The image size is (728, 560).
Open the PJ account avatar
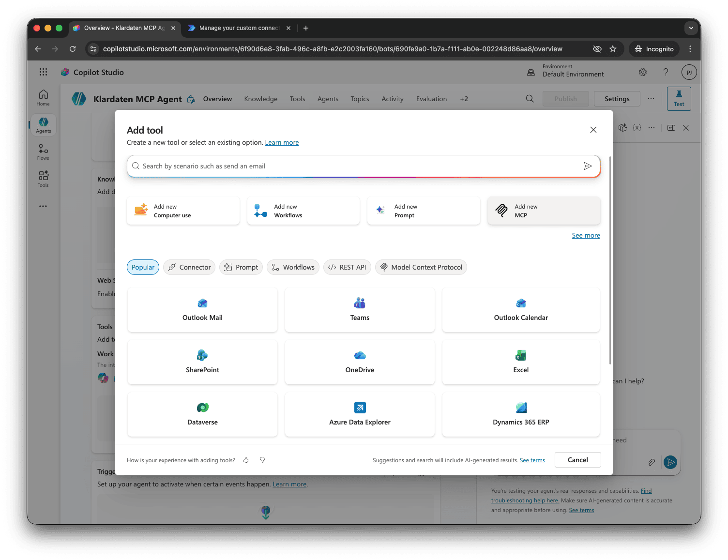point(689,73)
